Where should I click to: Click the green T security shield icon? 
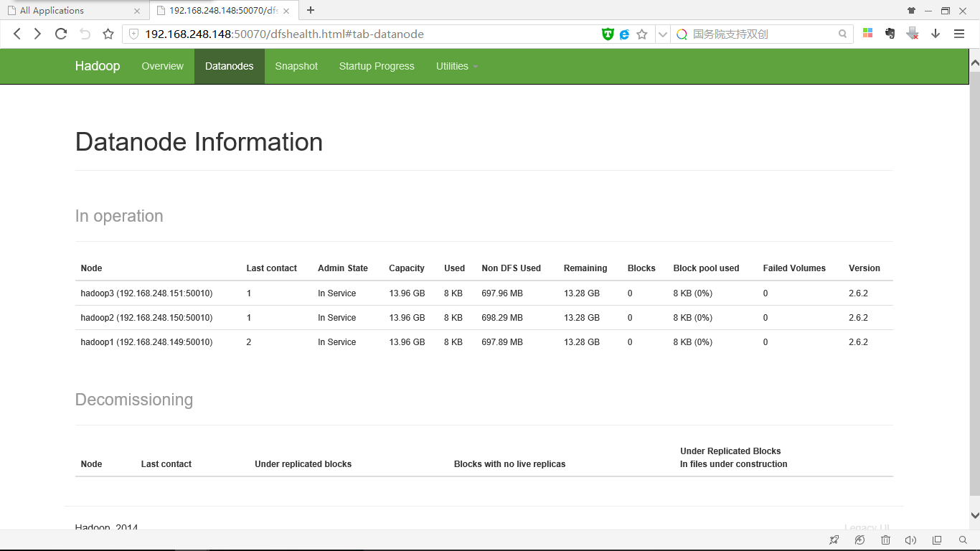(608, 34)
